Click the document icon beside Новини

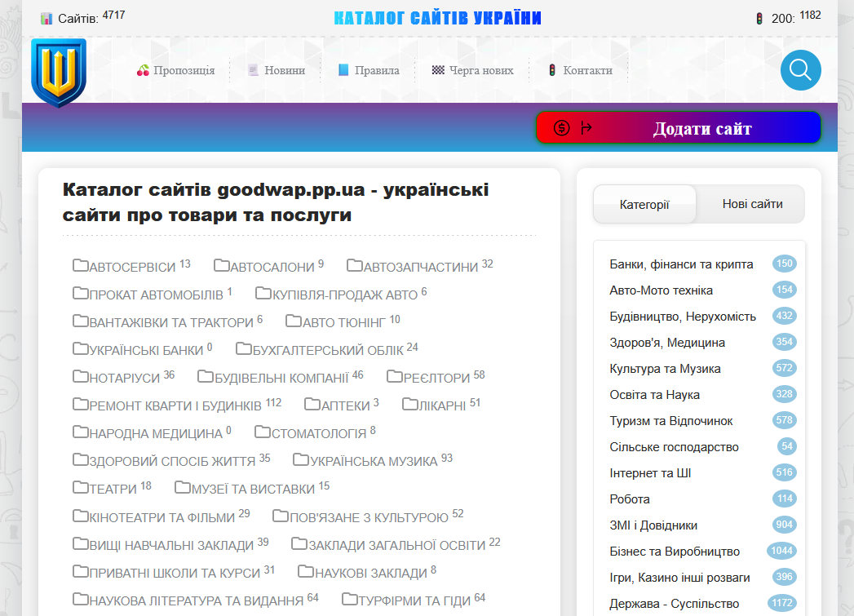click(x=253, y=70)
